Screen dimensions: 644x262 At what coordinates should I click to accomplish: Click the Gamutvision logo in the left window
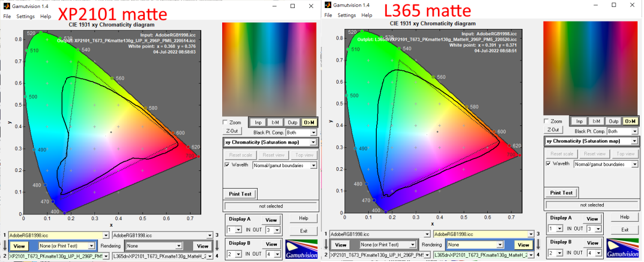(302, 249)
